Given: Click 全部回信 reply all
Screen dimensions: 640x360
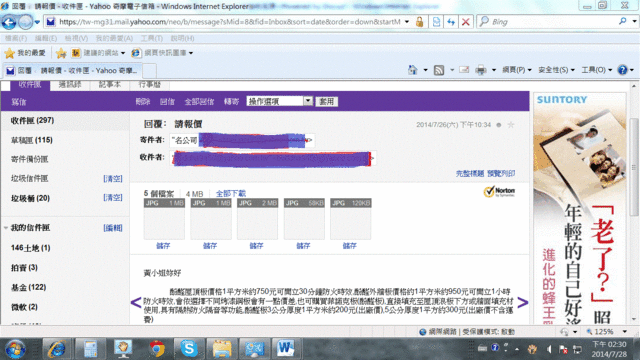Looking at the screenshot, I should point(199,102).
